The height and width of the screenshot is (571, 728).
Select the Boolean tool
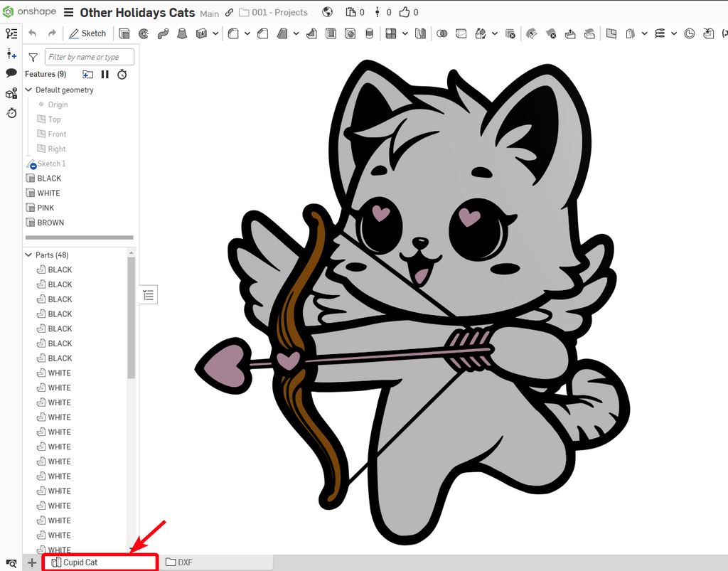(x=442, y=33)
